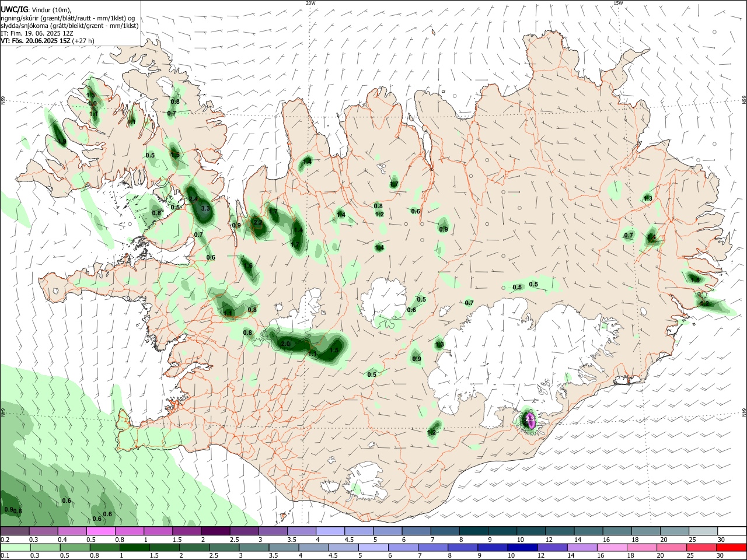Click the 20W longitude label

310,3
